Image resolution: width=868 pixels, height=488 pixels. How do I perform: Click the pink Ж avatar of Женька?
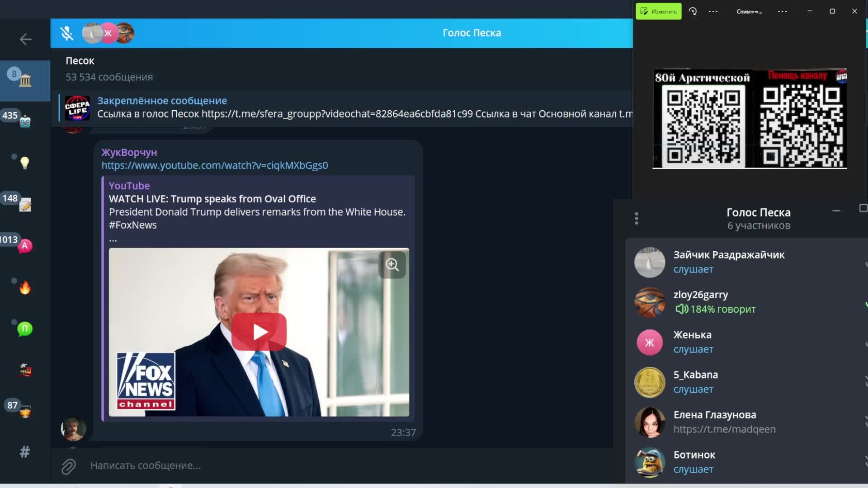point(650,342)
